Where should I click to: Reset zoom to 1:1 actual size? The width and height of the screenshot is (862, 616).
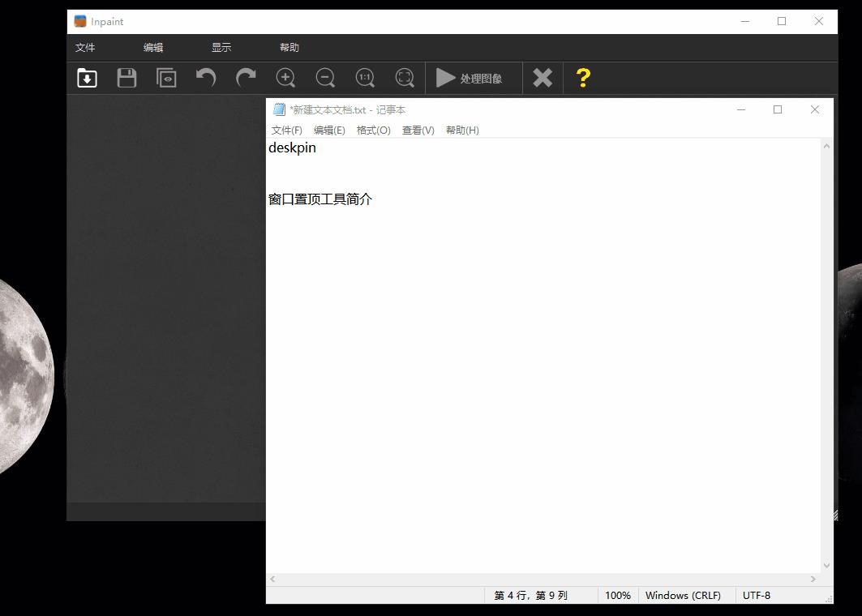365,78
